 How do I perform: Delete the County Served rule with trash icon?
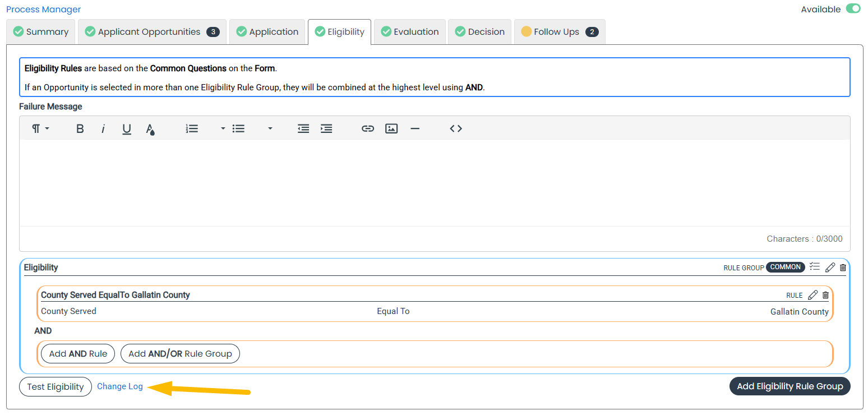coord(825,295)
